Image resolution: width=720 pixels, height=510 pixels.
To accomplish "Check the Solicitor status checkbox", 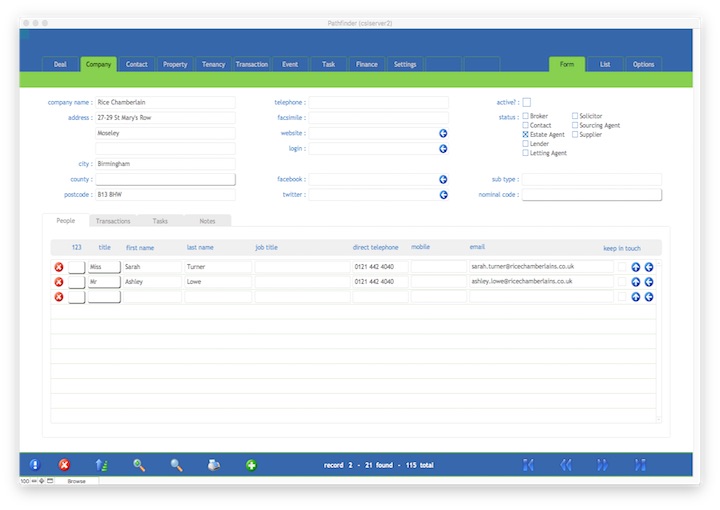I will [575, 116].
